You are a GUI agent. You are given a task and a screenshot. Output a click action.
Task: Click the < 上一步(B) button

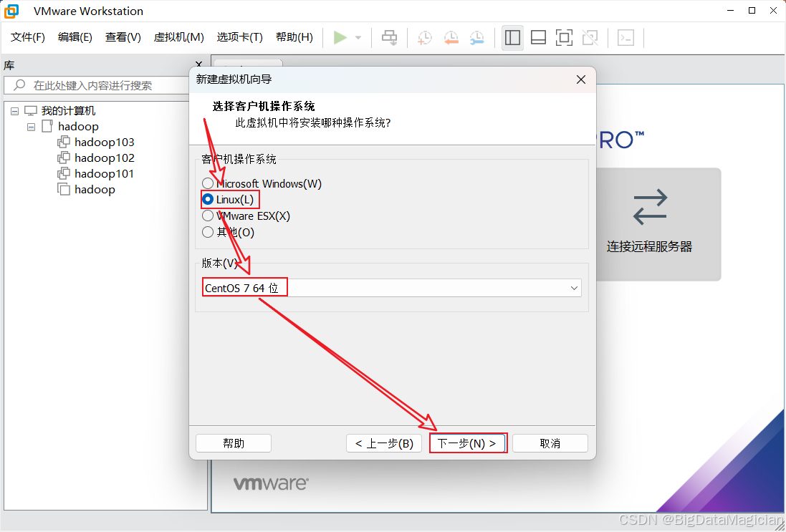click(384, 443)
